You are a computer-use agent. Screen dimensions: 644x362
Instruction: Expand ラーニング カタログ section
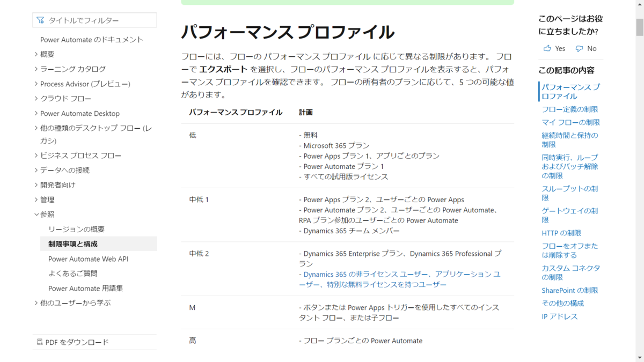[36, 69]
